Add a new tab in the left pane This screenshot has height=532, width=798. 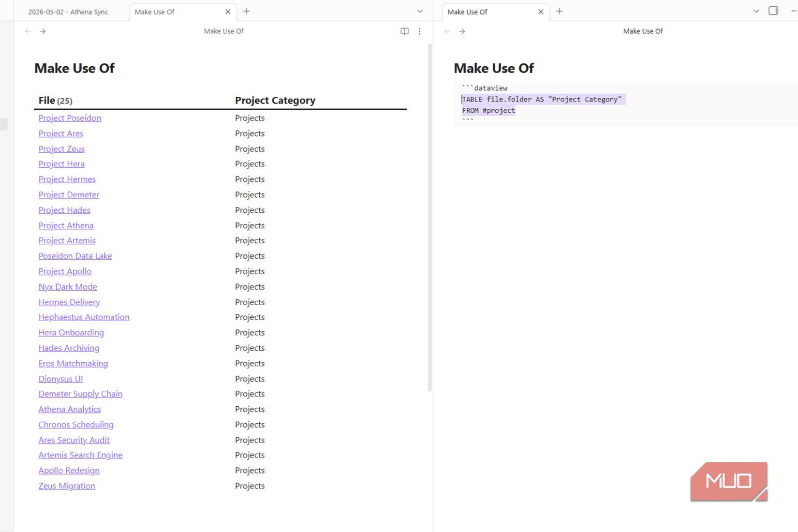tap(247, 11)
